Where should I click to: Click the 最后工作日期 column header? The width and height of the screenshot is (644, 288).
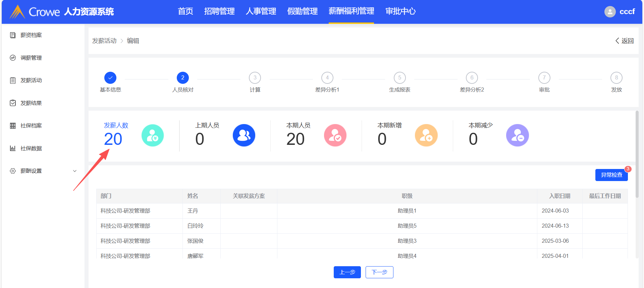605,196
